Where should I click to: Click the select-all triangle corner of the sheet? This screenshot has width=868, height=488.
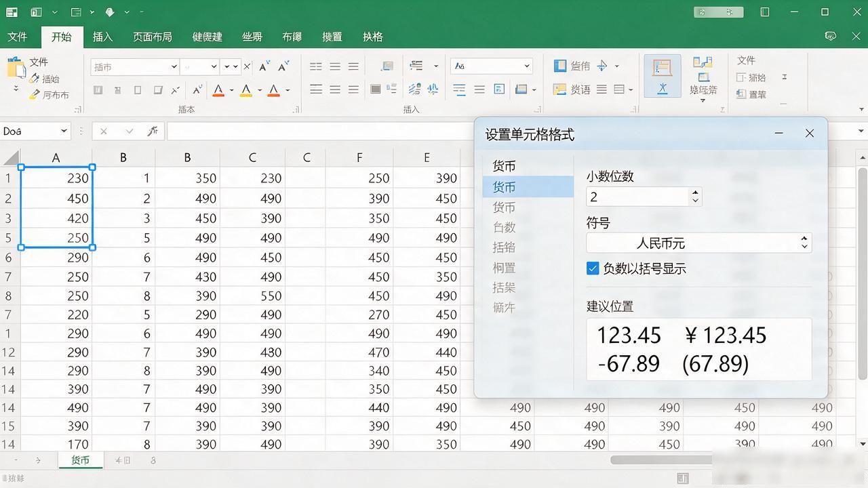pyautogui.click(x=11, y=159)
